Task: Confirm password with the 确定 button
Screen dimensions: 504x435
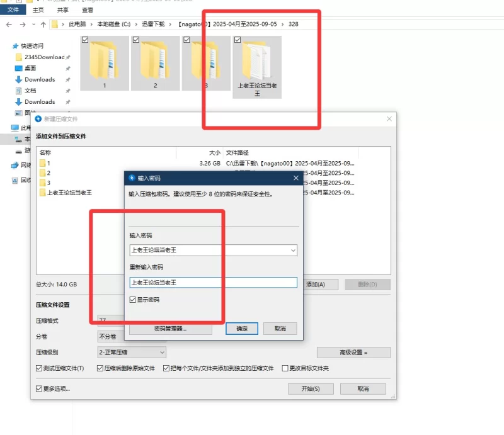Action: (242, 329)
